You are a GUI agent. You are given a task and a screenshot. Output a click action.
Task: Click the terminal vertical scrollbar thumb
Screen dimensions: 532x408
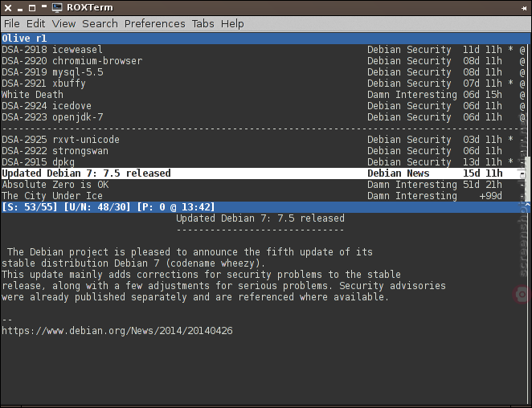click(528, 179)
